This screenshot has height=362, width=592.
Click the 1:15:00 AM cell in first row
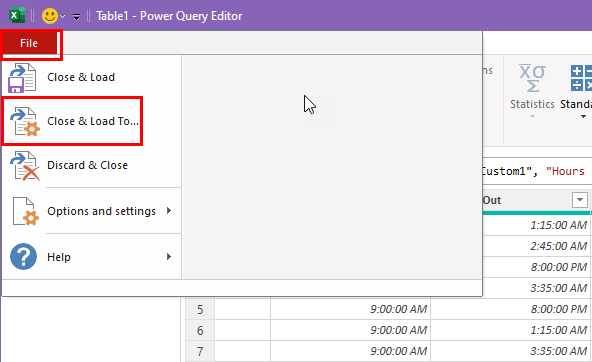(536, 225)
